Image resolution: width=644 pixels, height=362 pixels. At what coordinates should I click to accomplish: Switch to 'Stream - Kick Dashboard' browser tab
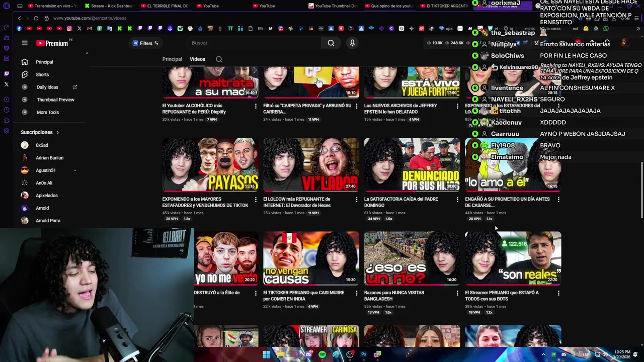pos(109,6)
